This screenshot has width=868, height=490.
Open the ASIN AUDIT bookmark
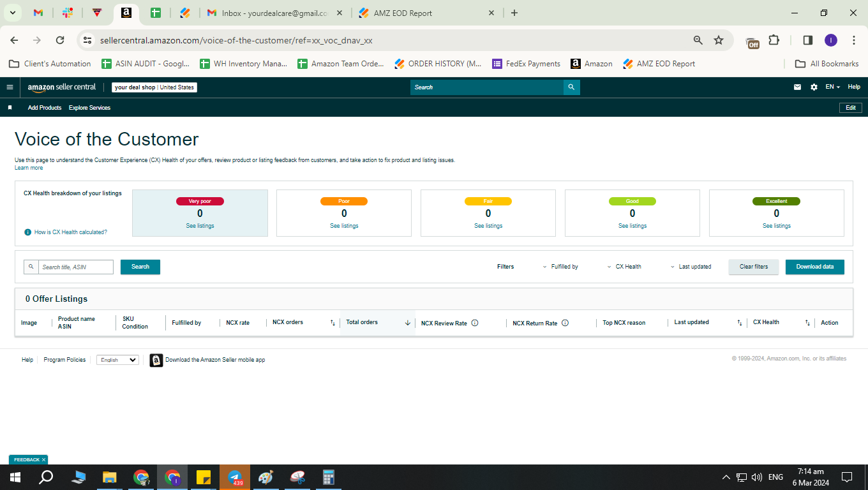point(145,64)
